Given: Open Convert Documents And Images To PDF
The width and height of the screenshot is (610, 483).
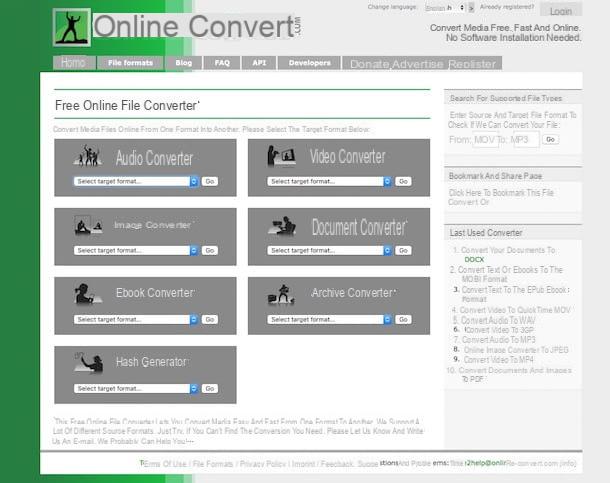Looking at the screenshot, I should click(515, 374).
